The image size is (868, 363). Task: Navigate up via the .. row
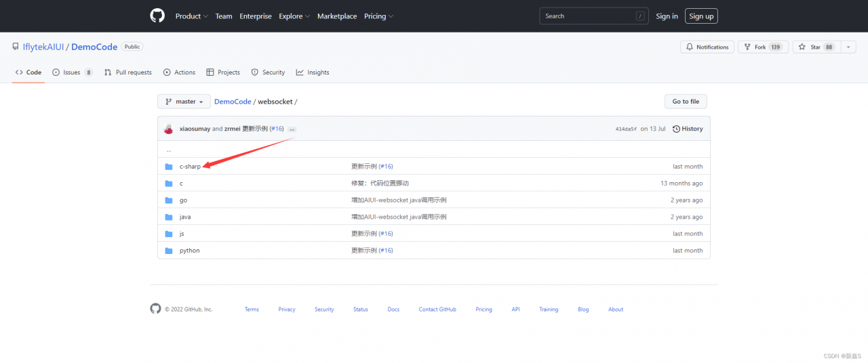tap(434, 150)
